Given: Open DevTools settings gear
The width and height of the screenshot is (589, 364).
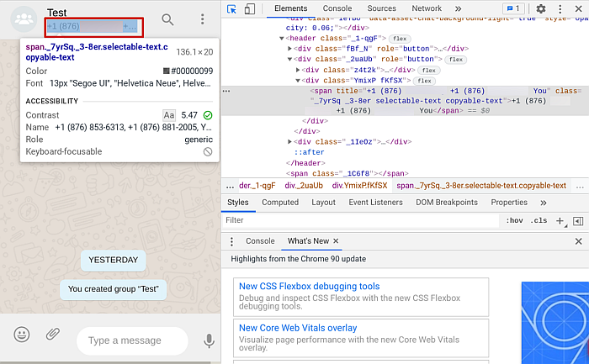Looking at the screenshot, I should coord(540,8).
